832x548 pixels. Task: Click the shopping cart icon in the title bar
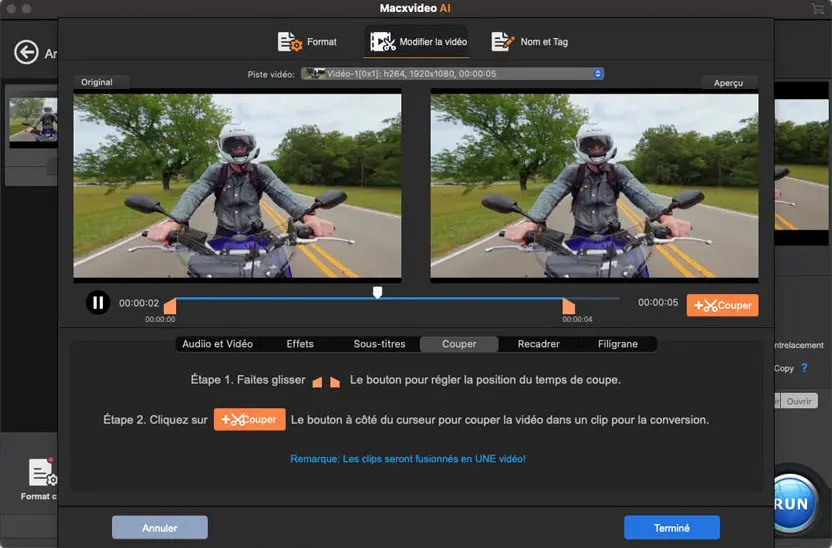818,9
